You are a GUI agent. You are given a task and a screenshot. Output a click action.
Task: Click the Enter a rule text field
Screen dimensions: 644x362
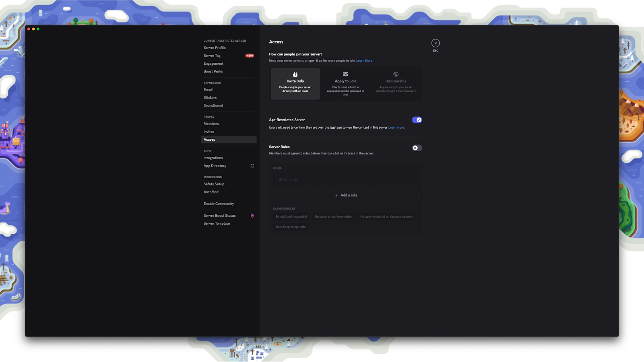point(345,179)
